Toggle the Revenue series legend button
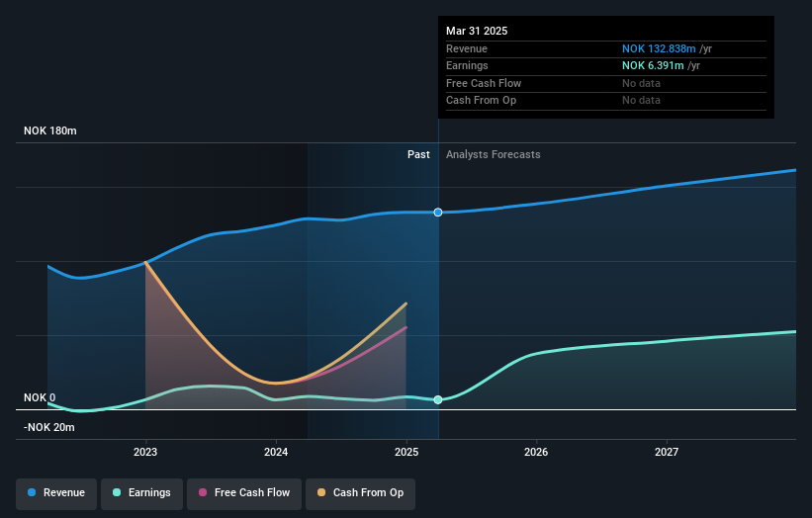Viewport: 812px width, 518px height. 56,493
